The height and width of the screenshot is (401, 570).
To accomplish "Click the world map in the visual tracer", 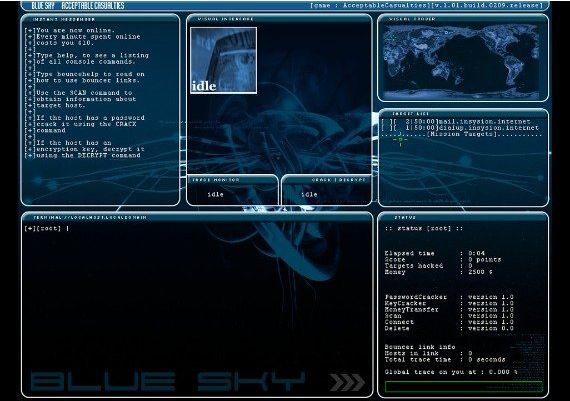I will (x=462, y=61).
